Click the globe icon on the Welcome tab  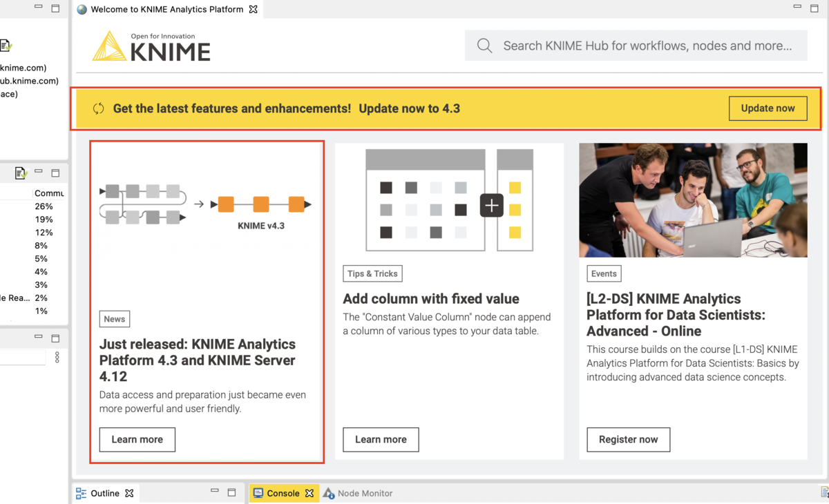pos(82,10)
